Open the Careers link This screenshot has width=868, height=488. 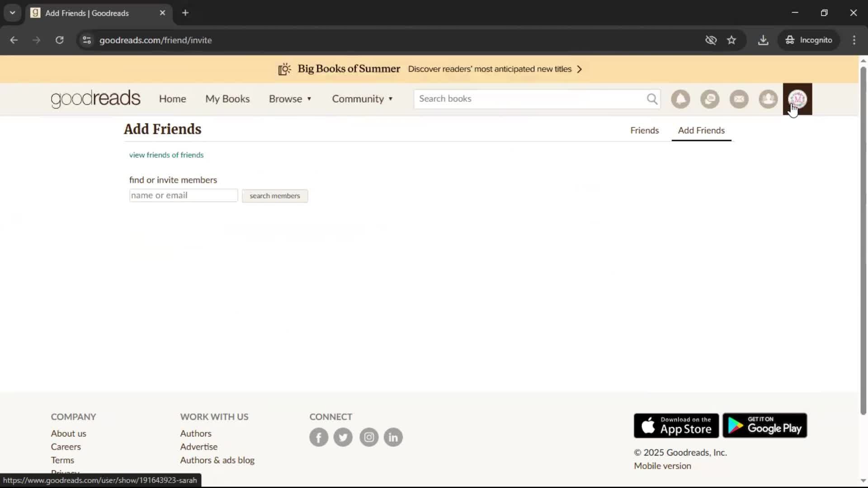pos(66,447)
